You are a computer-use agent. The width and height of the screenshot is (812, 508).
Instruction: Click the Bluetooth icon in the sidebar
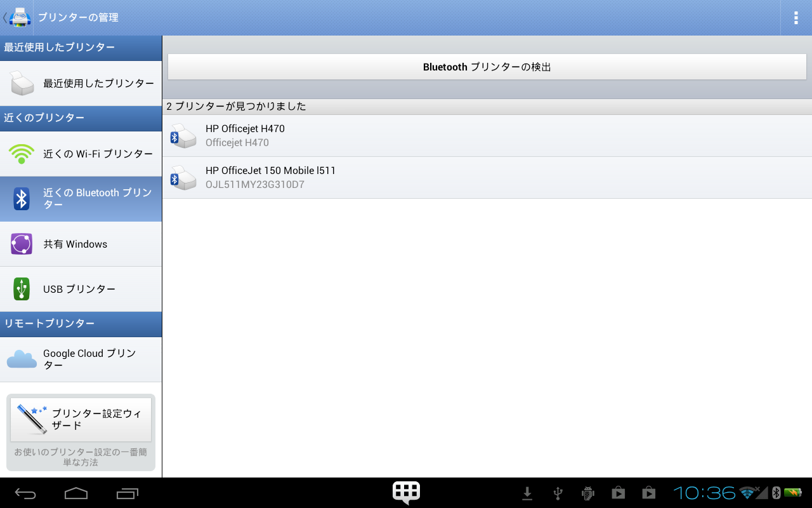coord(22,199)
